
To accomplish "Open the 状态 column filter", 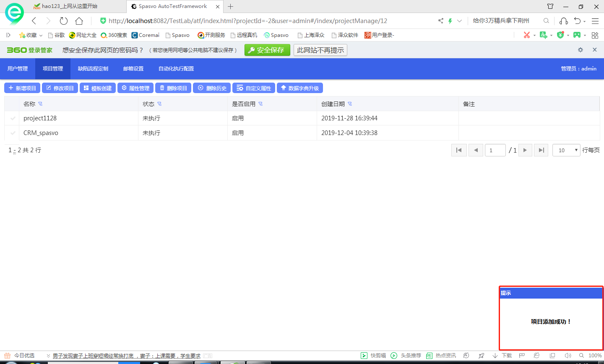I will pyautogui.click(x=159, y=104).
